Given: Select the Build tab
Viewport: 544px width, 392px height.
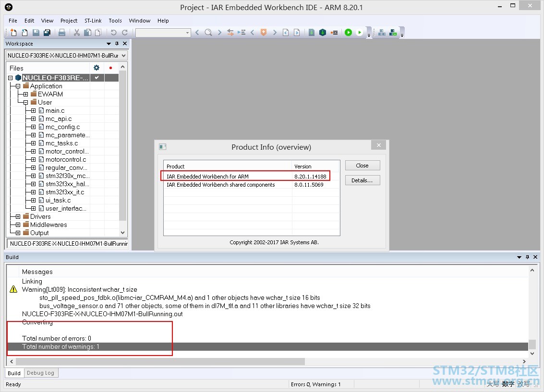Looking at the screenshot, I should (x=14, y=373).
